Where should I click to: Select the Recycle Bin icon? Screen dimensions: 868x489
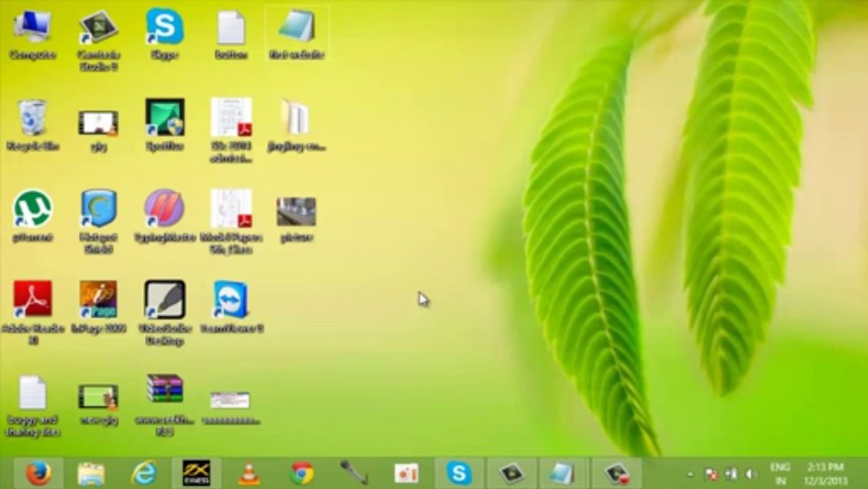point(32,125)
